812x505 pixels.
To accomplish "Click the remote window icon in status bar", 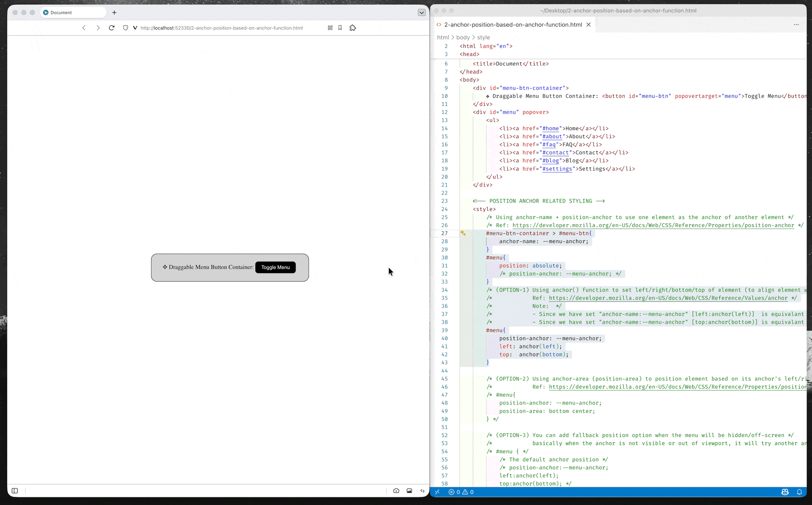I will point(437,492).
